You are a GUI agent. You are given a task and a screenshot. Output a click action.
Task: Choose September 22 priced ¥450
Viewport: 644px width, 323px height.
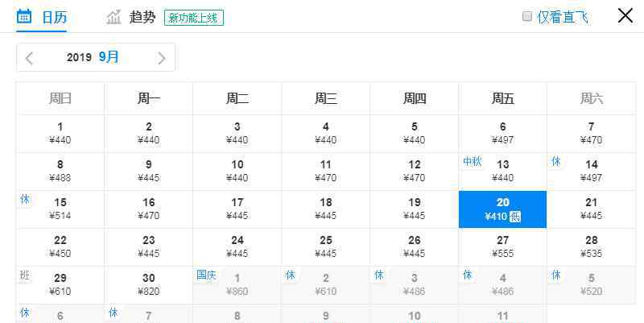[x=60, y=247]
